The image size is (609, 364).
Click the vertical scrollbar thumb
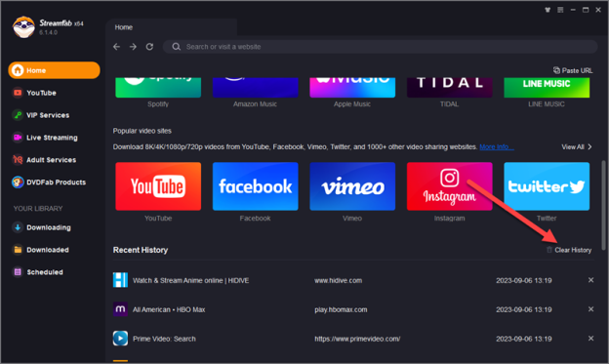(603, 205)
